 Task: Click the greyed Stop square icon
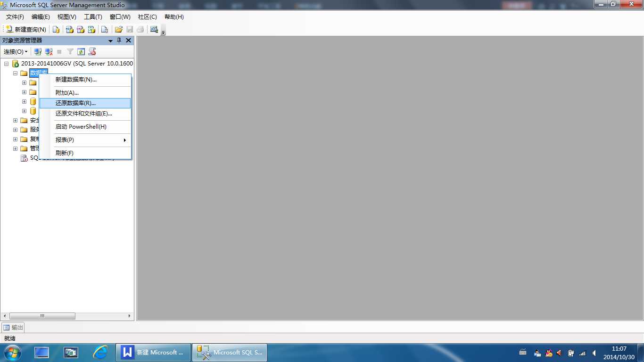(x=59, y=51)
